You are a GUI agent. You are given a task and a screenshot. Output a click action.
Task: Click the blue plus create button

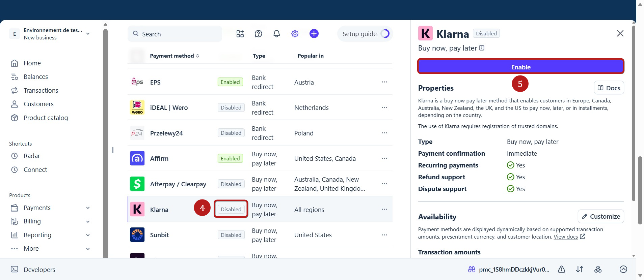pos(314,34)
